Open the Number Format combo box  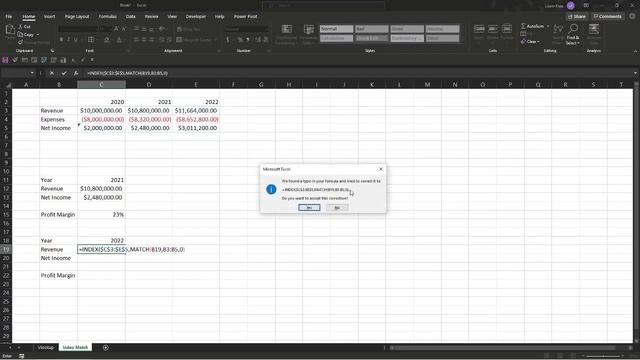[x=247, y=29]
